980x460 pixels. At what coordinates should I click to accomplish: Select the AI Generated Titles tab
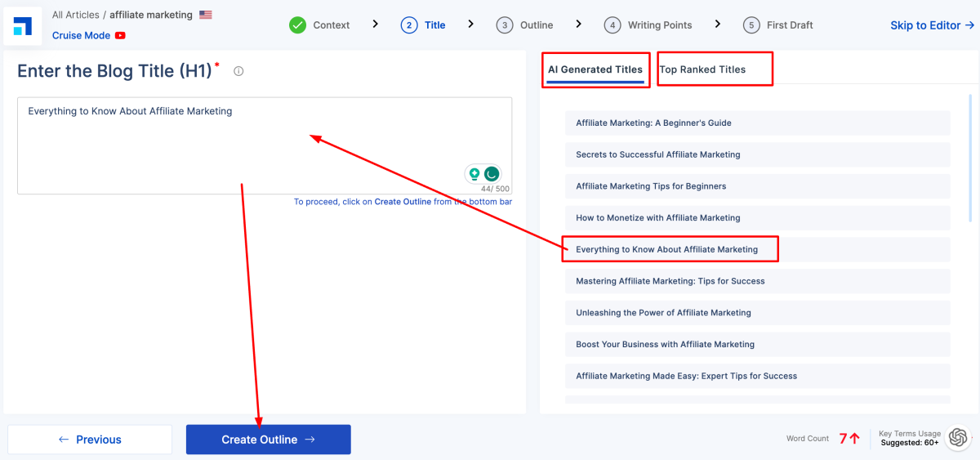click(595, 69)
